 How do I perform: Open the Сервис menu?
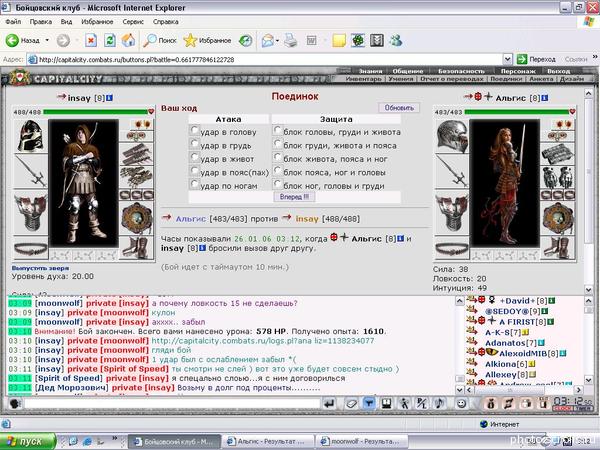point(133,21)
